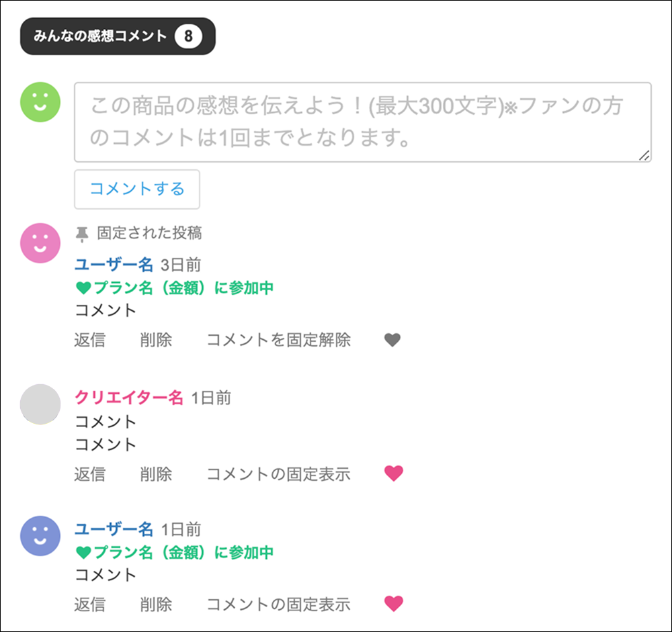
Task: Click inside the comment text input area
Action: click(x=363, y=120)
